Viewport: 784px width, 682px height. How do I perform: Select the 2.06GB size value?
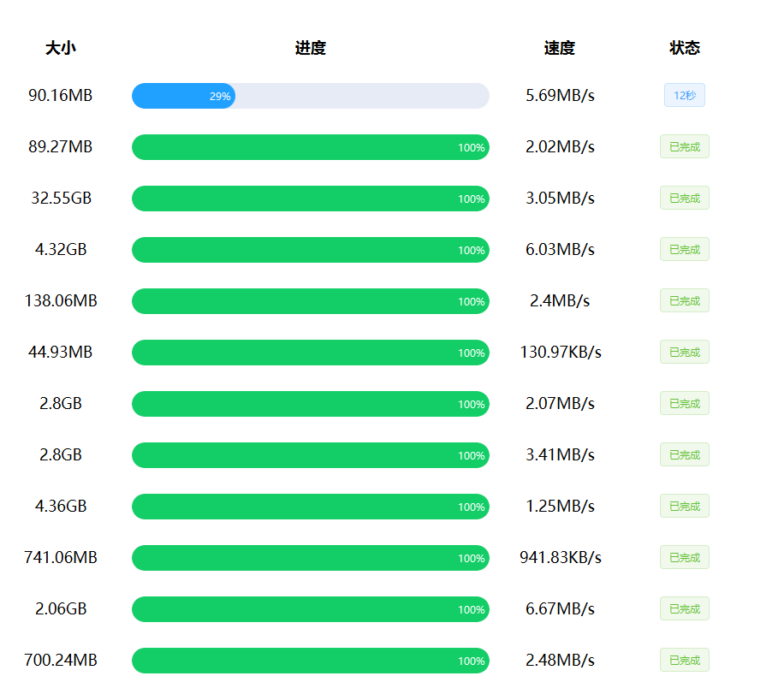click(61, 608)
